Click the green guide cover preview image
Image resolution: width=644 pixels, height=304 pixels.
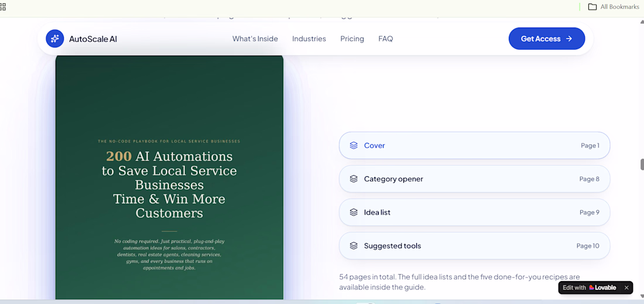coord(169,177)
